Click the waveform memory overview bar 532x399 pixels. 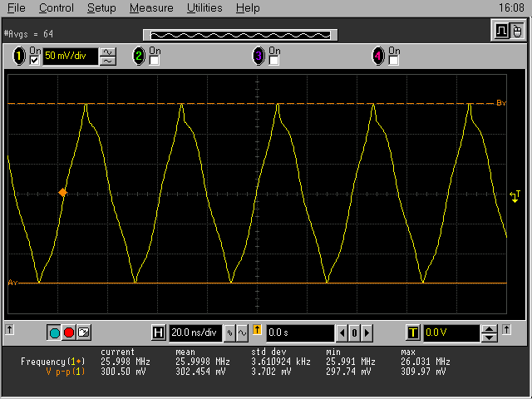(241, 34)
